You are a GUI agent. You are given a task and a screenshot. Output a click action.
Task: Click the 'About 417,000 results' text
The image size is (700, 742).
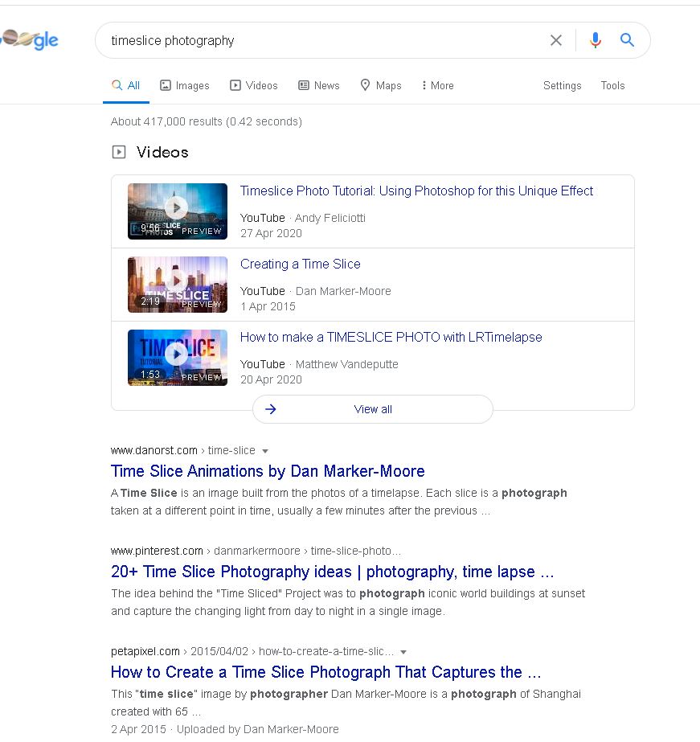click(207, 121)
